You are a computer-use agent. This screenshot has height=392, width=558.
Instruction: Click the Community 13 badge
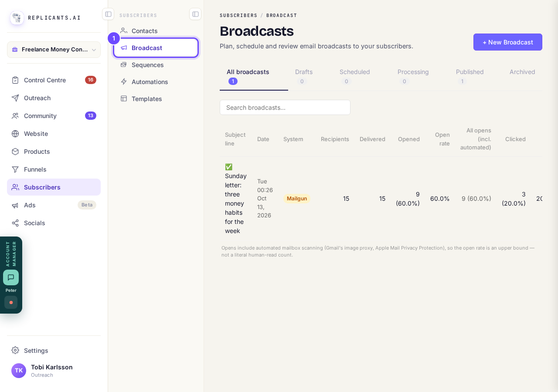91,116
